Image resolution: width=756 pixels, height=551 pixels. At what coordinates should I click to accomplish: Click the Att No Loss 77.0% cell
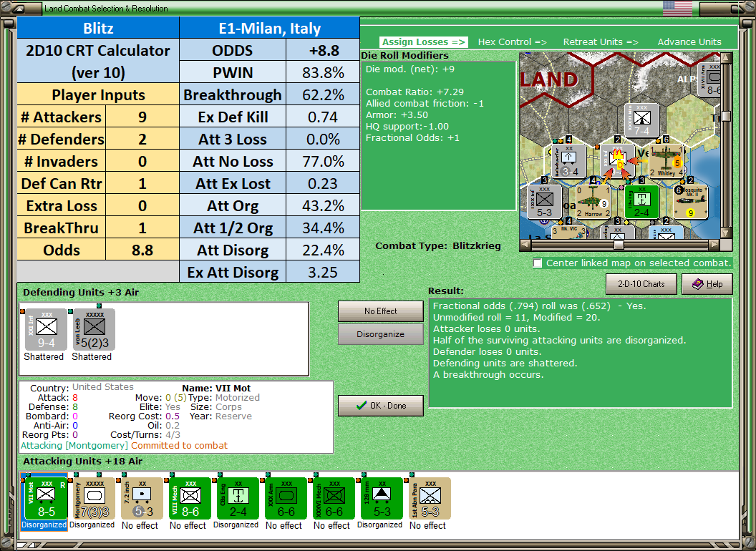click(323, 162)
